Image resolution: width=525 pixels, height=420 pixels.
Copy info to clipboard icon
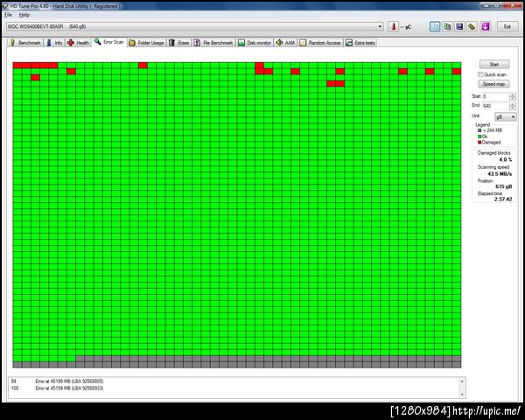click(x=435, y=27)
